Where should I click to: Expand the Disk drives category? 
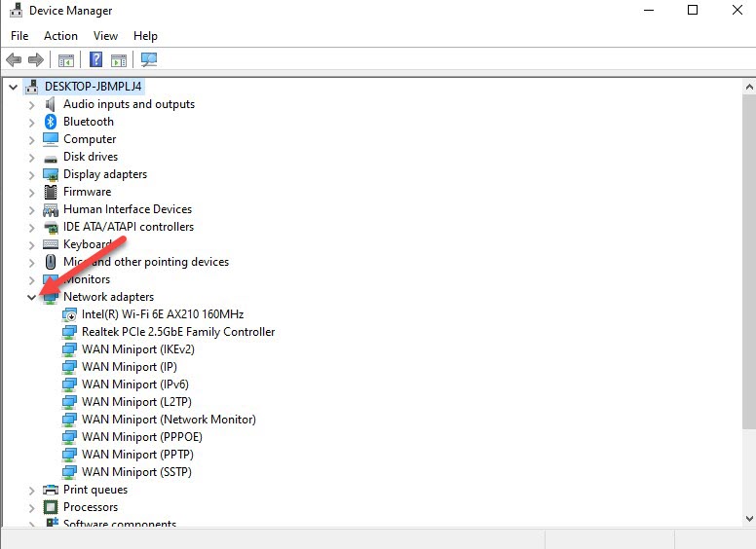coord(32,158)
